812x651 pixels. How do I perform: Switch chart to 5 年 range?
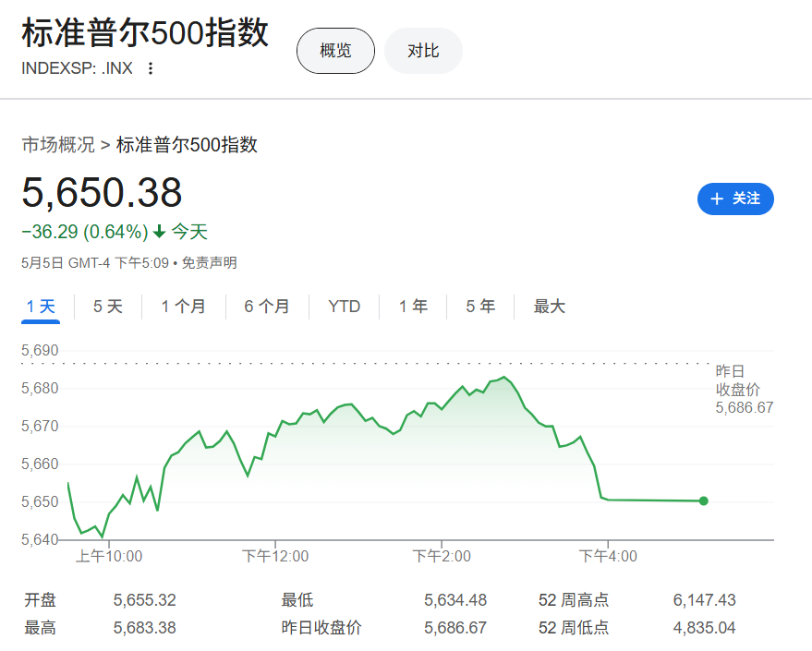(480, 307)
